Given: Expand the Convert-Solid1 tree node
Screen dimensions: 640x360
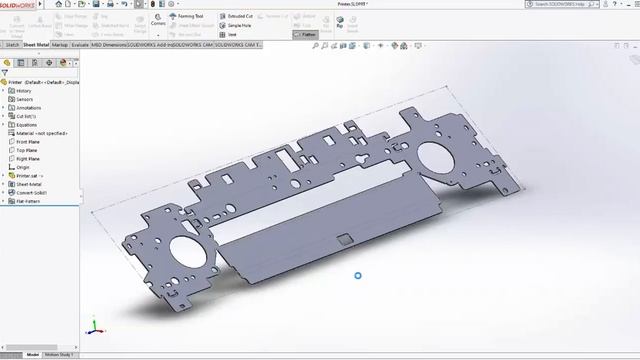Looking at the screenshot, I should point(3,193).
